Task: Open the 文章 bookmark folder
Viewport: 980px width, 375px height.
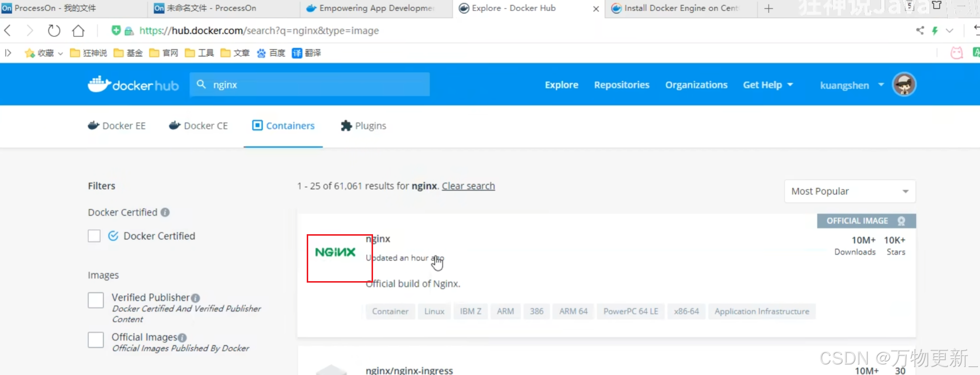Action: pyautogui.click(x=235, y=53)
